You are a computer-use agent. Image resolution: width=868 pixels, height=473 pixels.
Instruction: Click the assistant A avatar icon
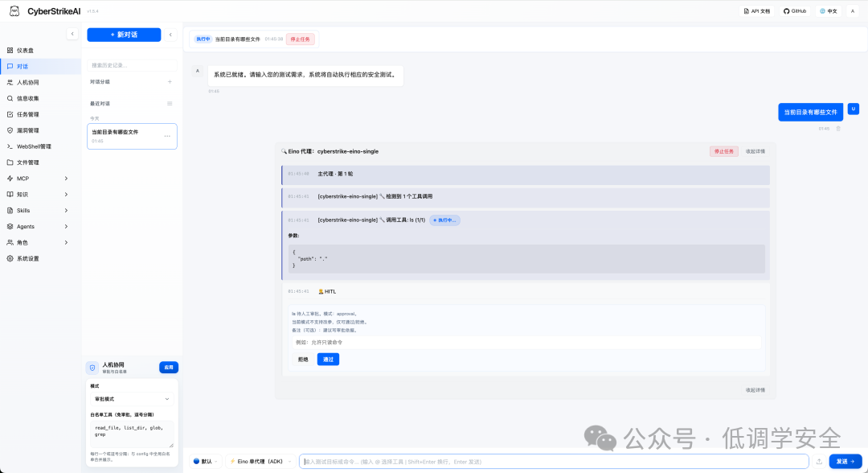[198, 71]
